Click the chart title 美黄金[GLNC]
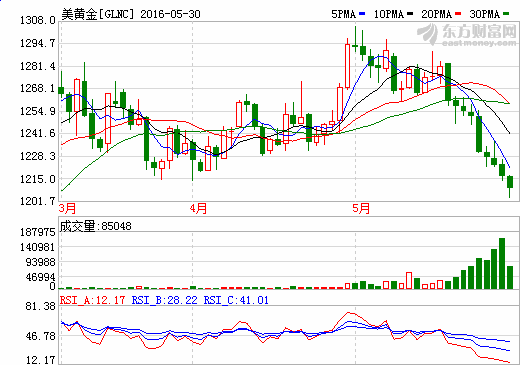The height and width of the screenshot is (365, 520). click(98, 14)
